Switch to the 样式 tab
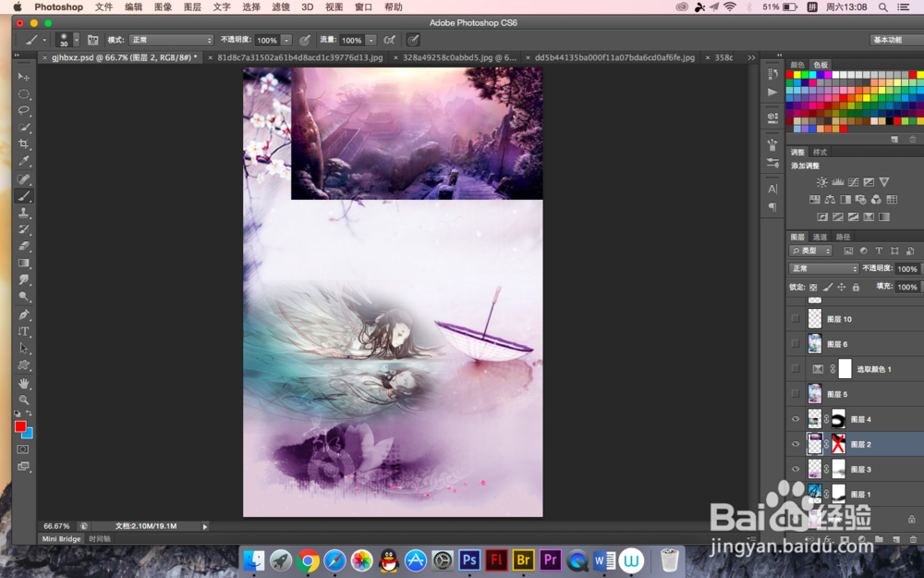 coord(820,153)
